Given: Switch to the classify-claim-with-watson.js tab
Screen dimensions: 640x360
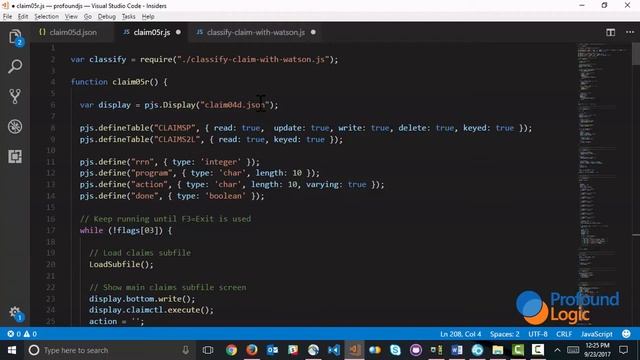Looking at the screenshot, I should point(256,32).
